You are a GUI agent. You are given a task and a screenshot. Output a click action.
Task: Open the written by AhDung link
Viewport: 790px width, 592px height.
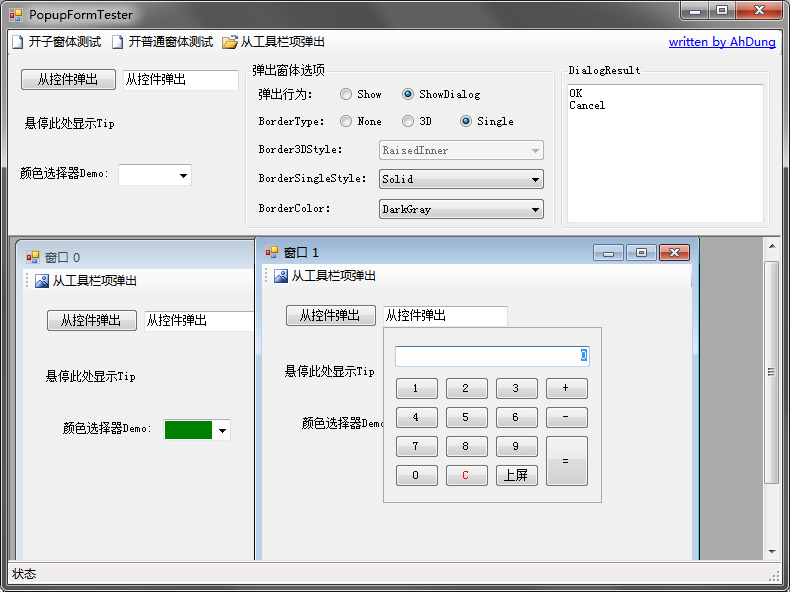tap(722, 42)
